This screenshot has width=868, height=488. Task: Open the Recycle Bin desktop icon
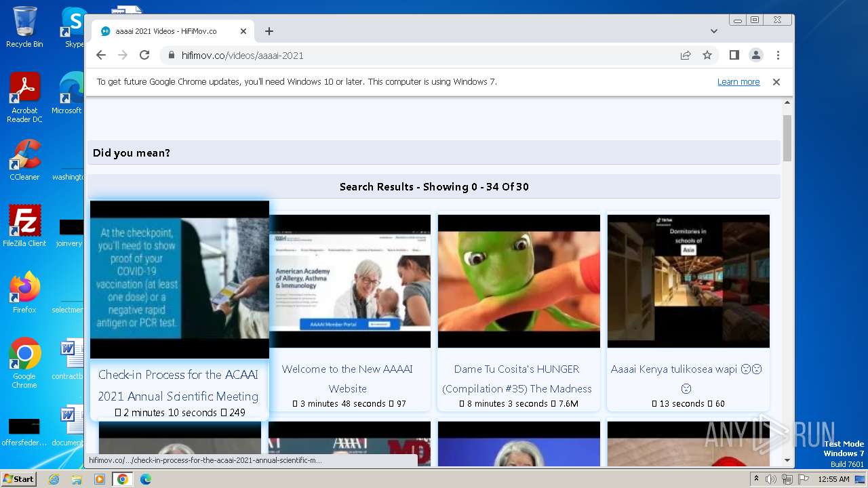24,27
